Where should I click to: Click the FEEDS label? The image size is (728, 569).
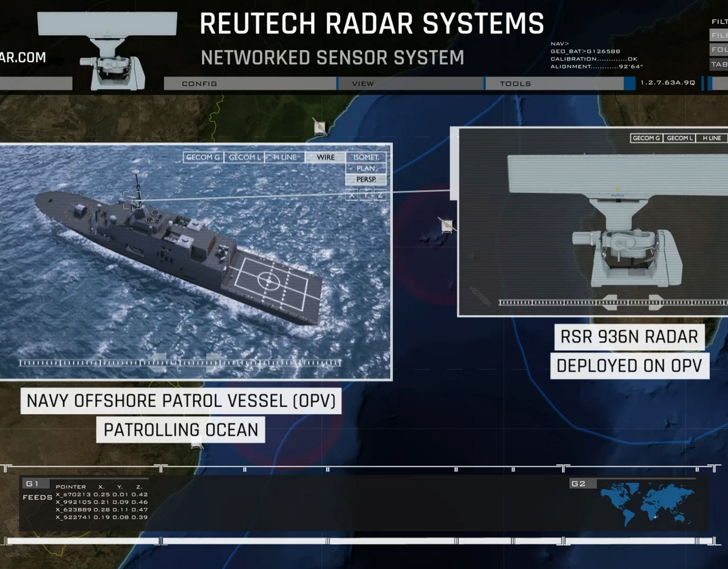37,497
